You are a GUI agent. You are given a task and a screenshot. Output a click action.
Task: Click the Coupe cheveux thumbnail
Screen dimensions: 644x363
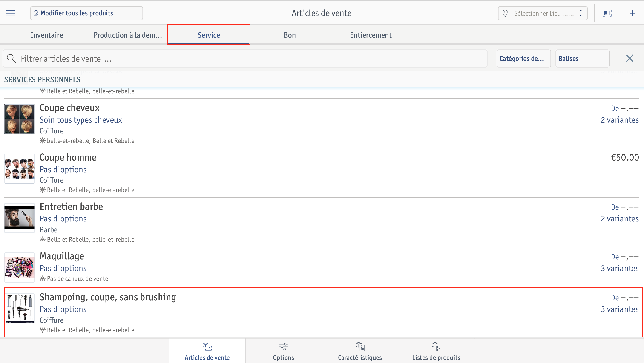[x=19, y=119]
